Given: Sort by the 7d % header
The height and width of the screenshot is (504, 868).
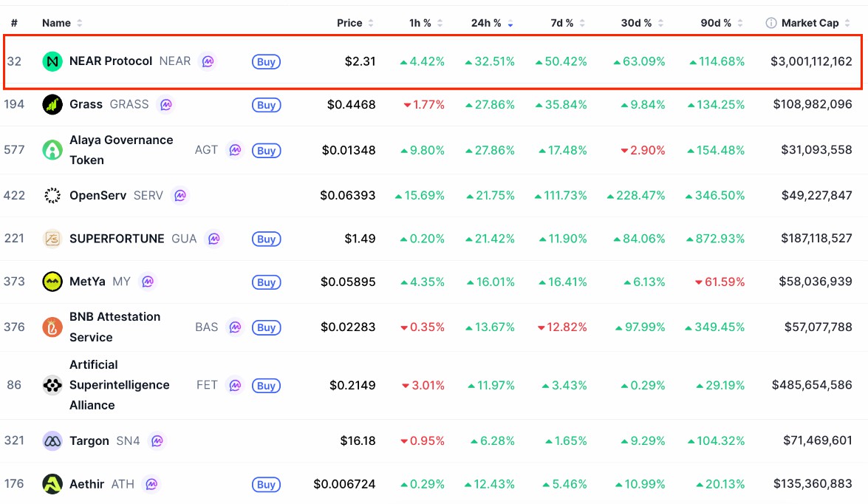Looking at the screenshot, I should pyautogui.click(x=567, y=23).
